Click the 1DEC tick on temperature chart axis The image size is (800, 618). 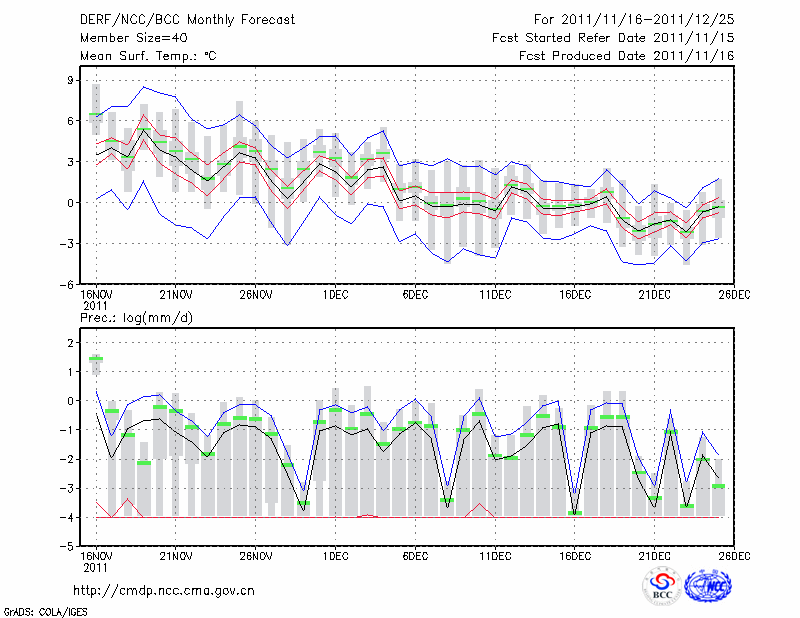334,294
